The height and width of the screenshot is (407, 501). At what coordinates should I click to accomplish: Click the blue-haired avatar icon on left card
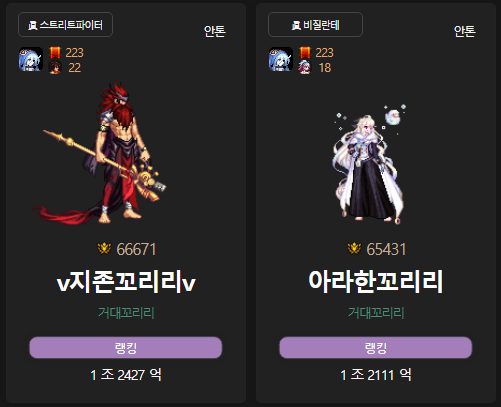(31, 59)
